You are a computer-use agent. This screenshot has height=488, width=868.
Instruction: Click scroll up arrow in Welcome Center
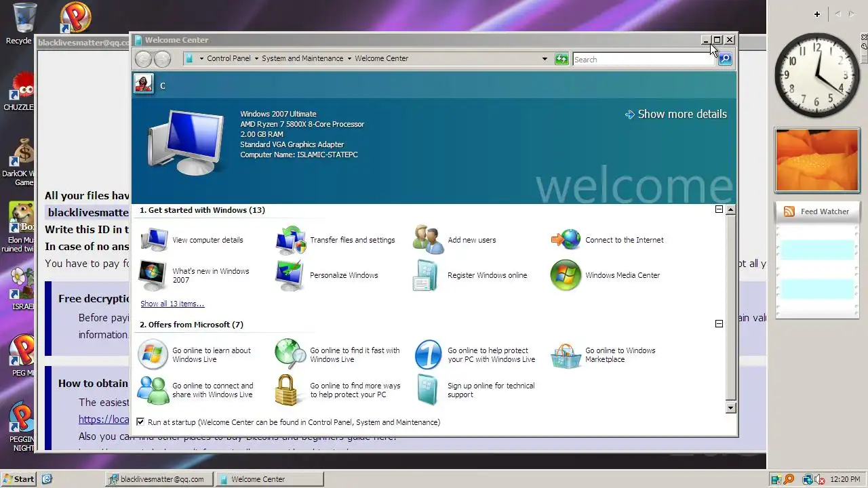coord(730,209)
